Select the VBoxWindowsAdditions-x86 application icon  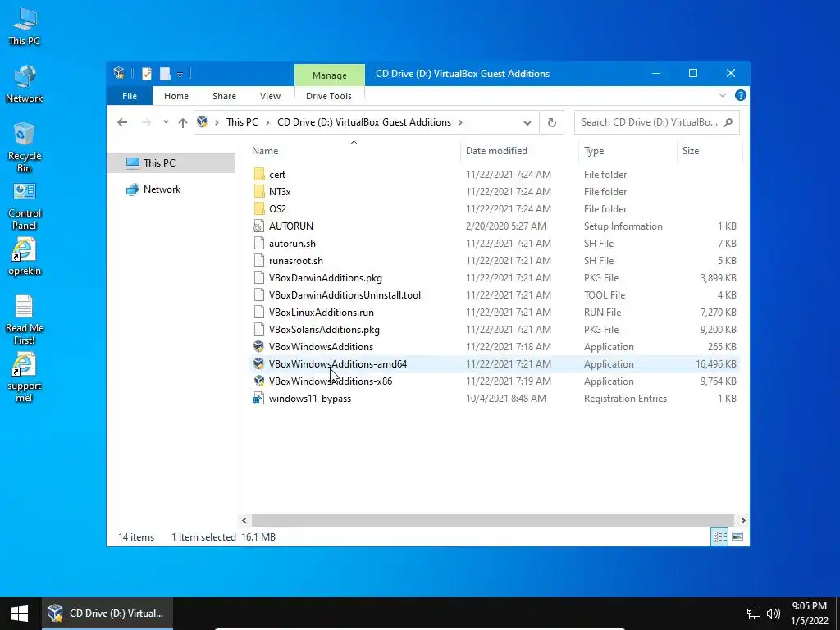pyautogui.click(x=258, y=381)
